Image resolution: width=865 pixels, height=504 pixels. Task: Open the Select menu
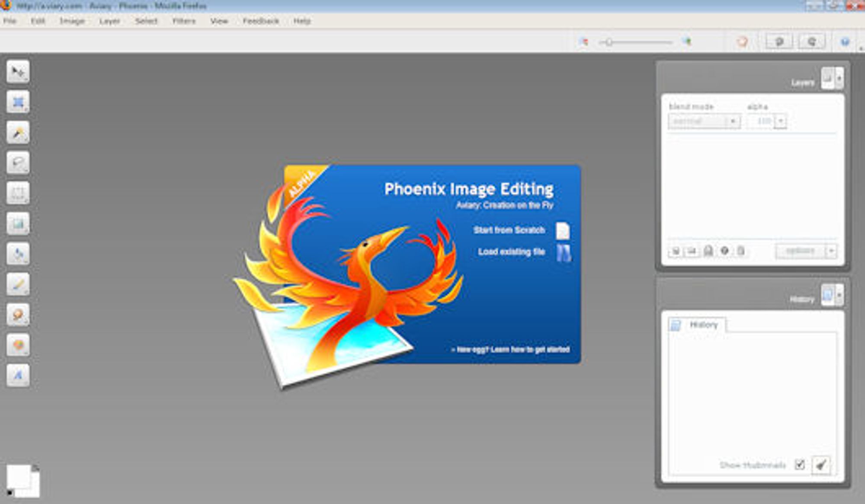point(146,21)
